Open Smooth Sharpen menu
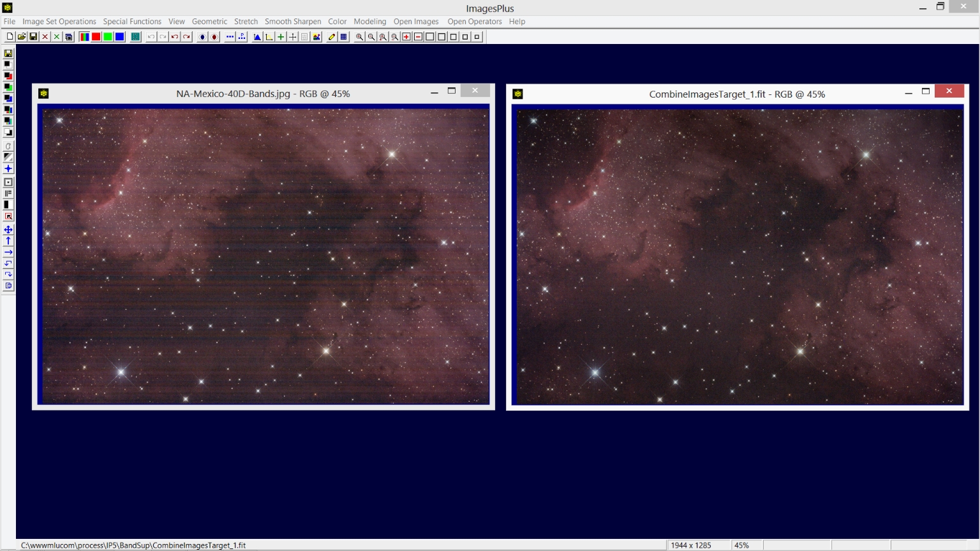The height and width of the screenshot is (551, 980). coord(293,22)
